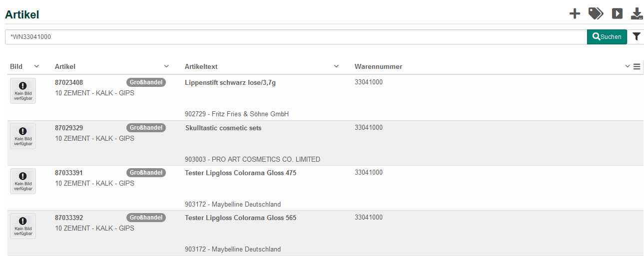Image resolution: width=644 pixels, height=256 pixels.
Task: Click the play button icon in header
Action: point(618,13)
